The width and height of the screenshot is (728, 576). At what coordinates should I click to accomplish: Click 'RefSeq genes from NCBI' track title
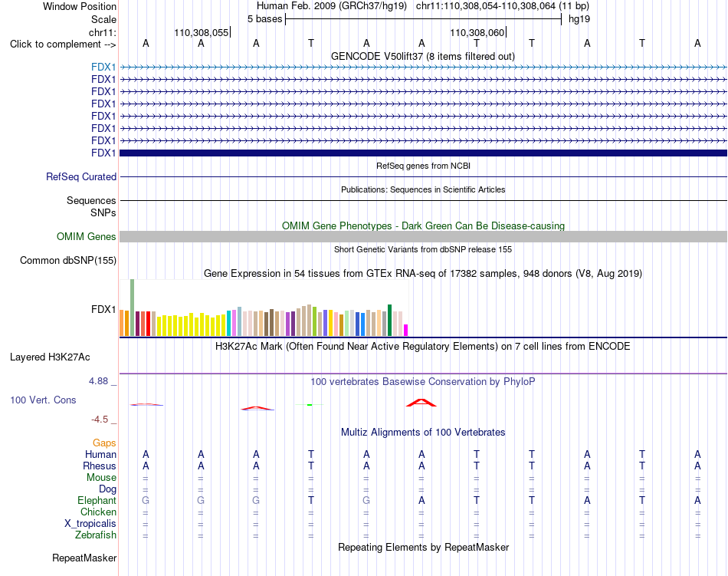(x=423, y=166)
